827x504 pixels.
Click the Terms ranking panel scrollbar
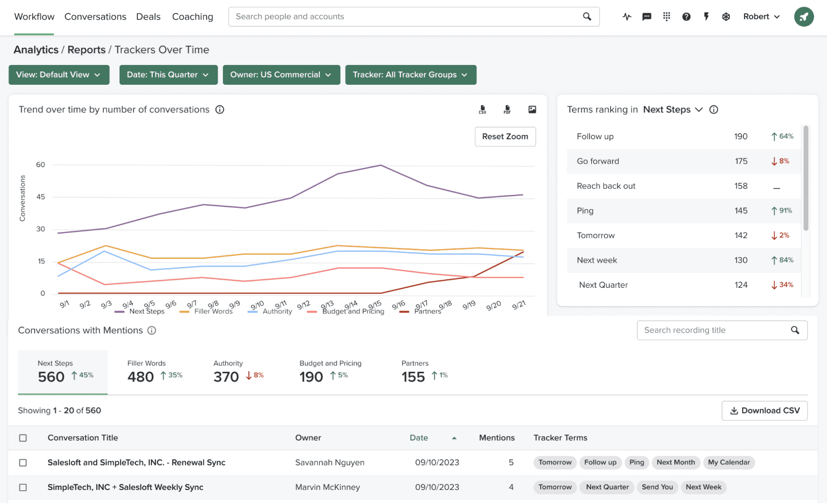click(x=805, y=178)
